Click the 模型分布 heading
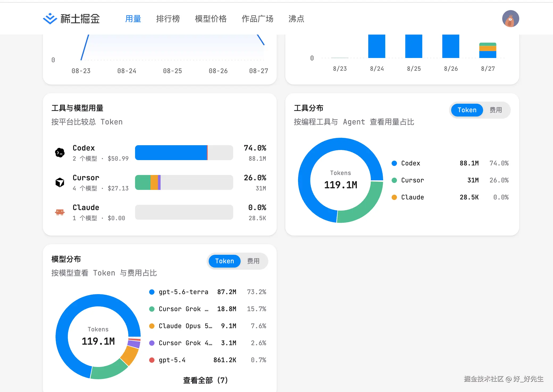Image resolution: width=553 pixels, height=392 pixels. coord(66,259)
